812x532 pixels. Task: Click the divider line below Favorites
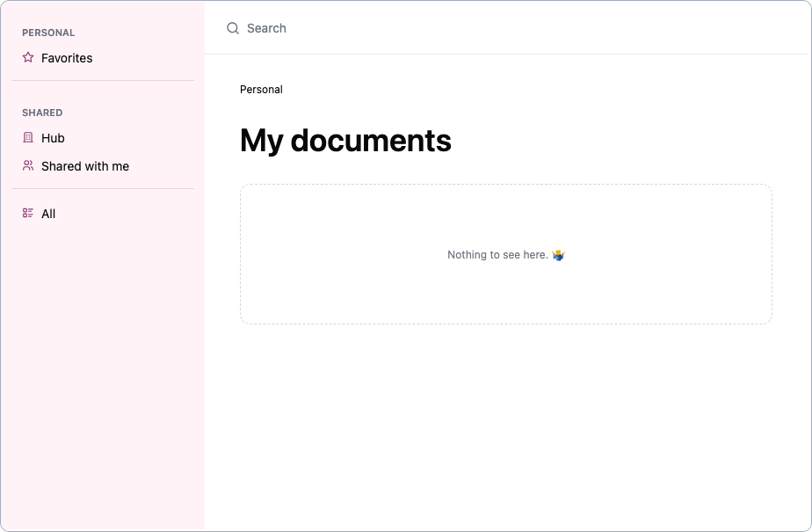click(x=103, y=81)
